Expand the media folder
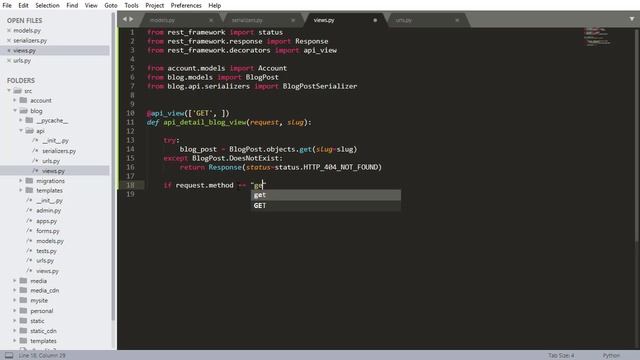Screen dimensions: 640x360 pos(15,281)
